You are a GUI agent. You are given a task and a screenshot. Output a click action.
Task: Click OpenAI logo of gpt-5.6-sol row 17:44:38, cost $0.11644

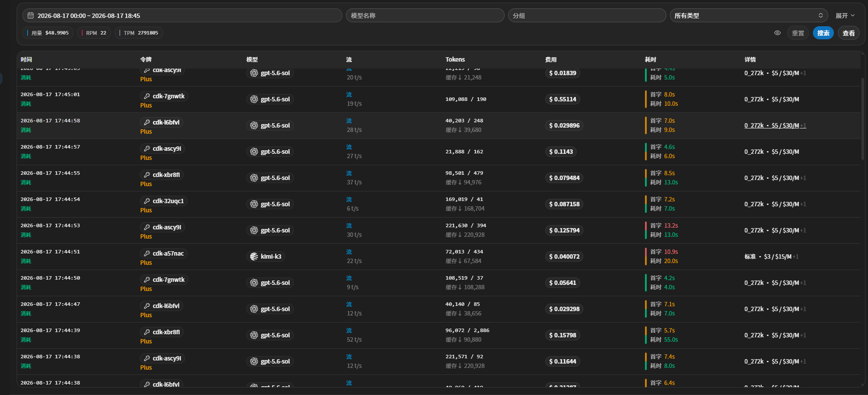pyautogui.click(x=254, y=361)
